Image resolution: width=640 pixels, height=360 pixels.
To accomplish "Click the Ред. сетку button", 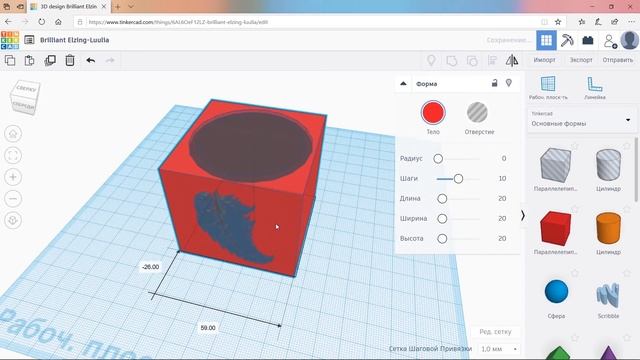I will pos(495,331).
